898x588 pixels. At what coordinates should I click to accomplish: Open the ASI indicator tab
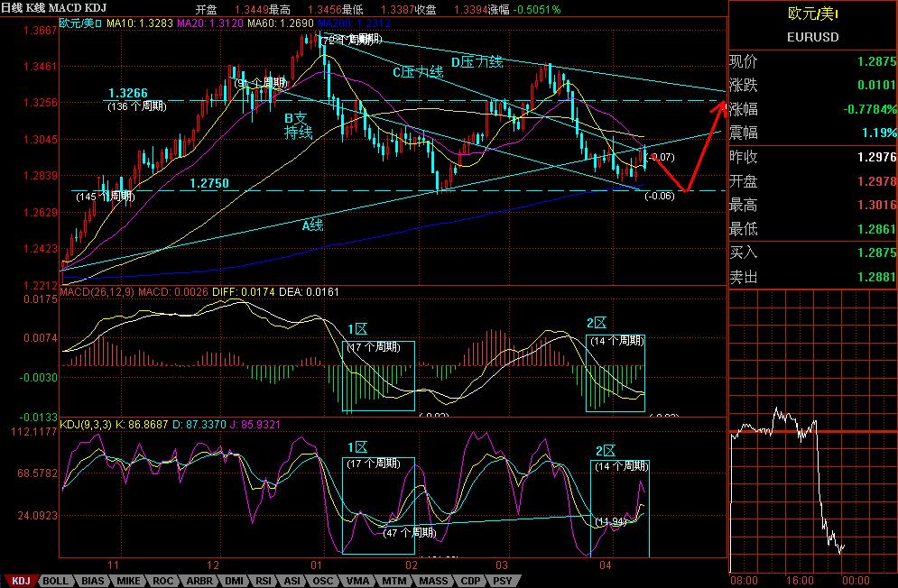292,581
